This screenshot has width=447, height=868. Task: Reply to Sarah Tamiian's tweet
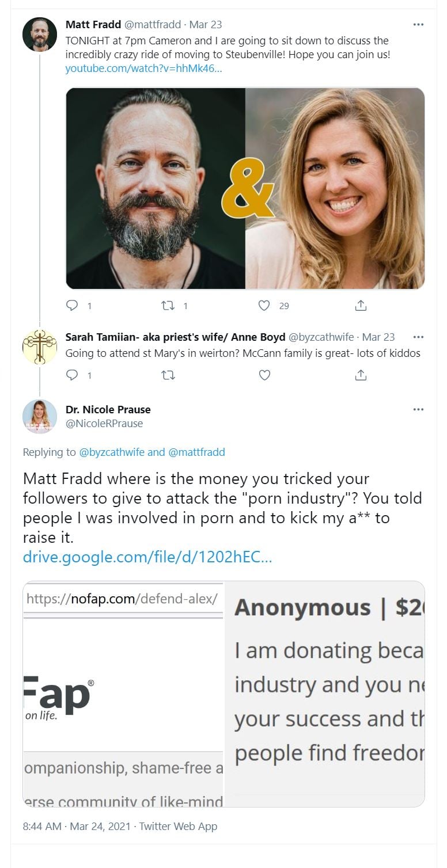click(x=72, y=375)
